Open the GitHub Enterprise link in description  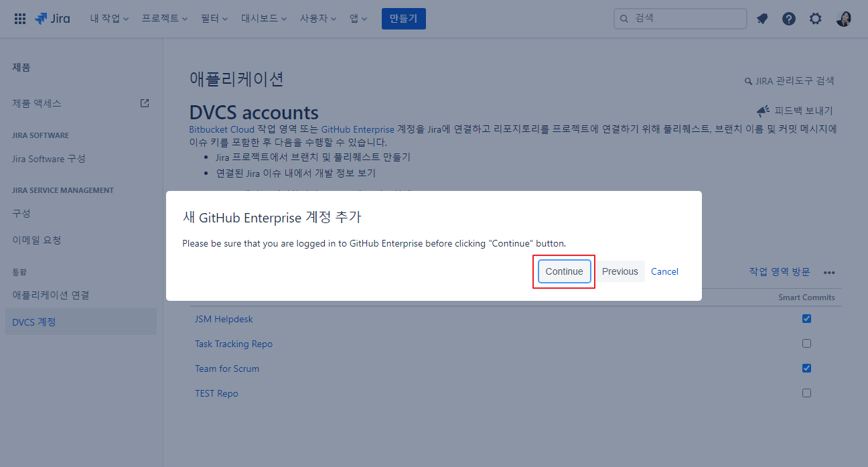358,129
